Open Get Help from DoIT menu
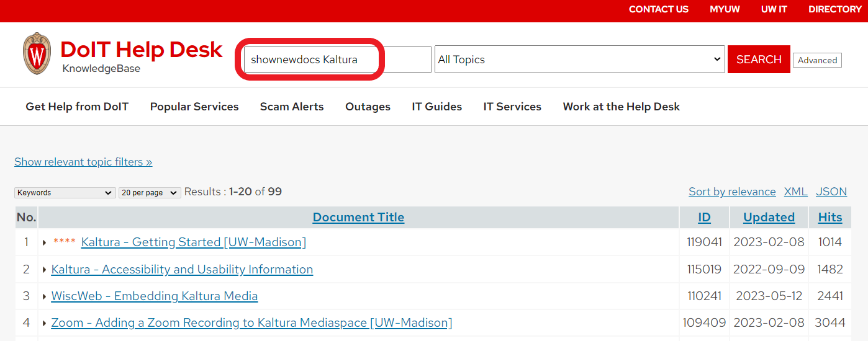868x341 pixels. (77, 107)
